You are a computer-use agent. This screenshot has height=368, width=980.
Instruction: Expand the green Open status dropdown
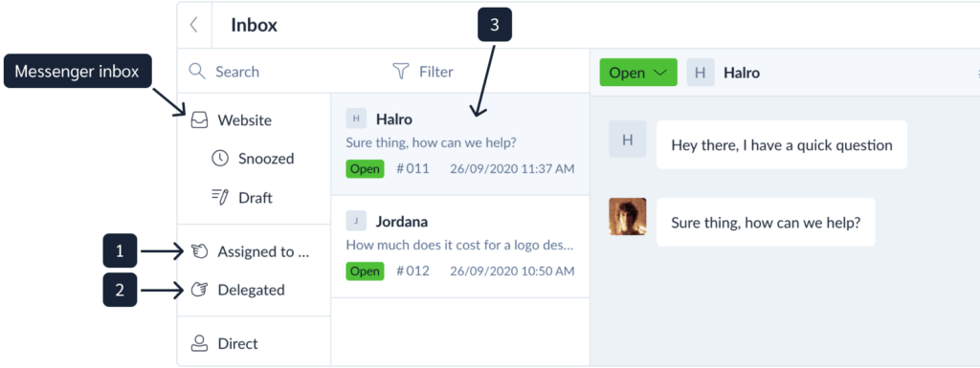click(x=638, y=73)
